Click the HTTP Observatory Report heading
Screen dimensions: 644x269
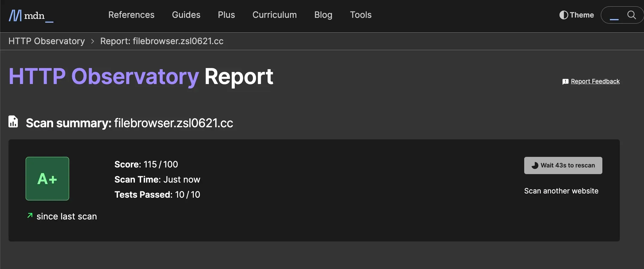(x=141, y=76)
